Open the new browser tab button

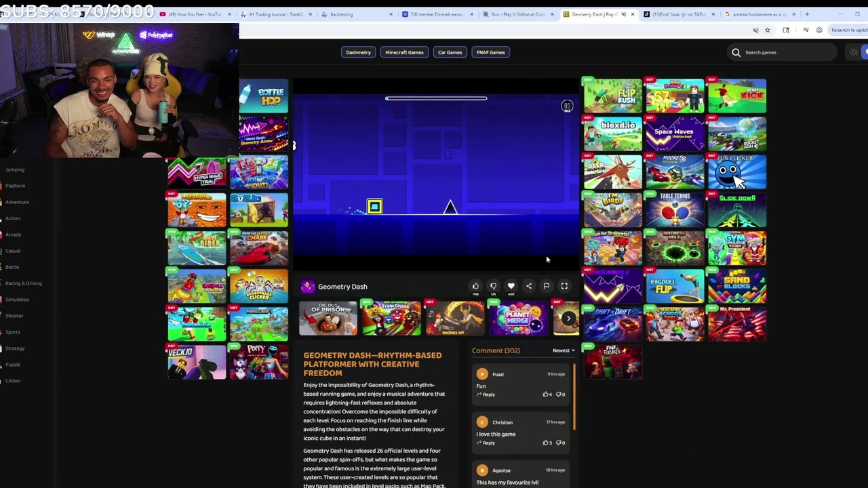(807, 14)
